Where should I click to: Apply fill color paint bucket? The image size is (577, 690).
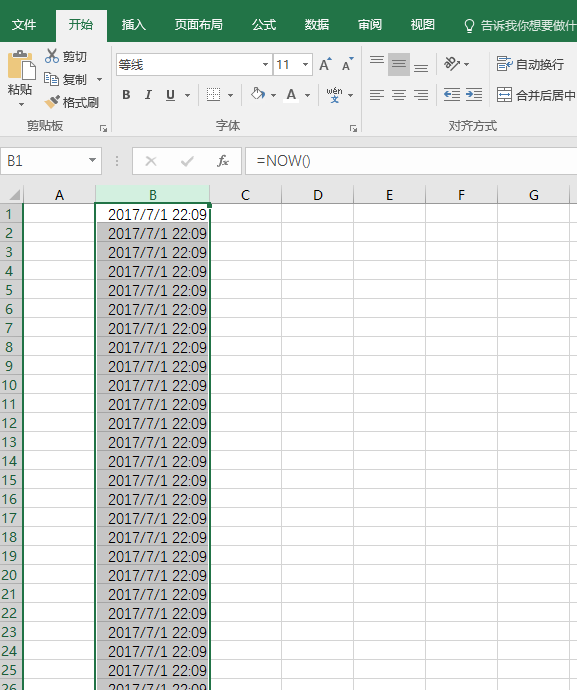[x=258, y=94]
